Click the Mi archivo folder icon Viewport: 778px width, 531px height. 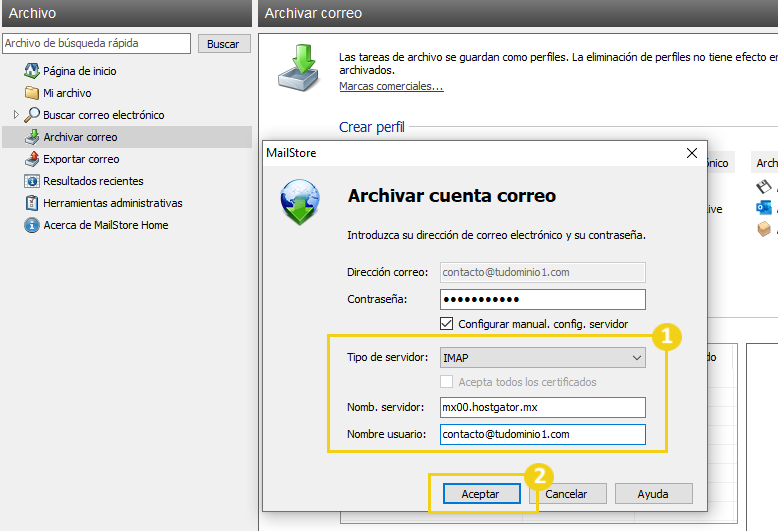[32, 93]
